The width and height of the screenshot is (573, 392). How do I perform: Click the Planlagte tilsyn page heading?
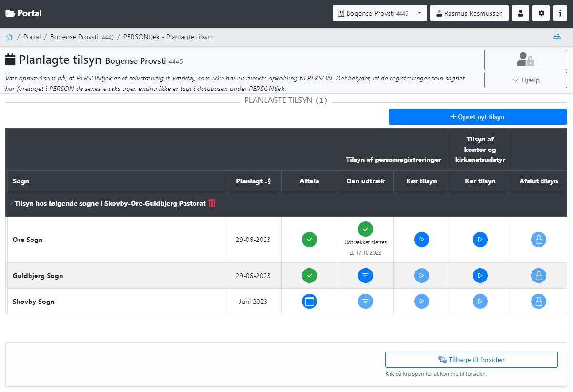60,60
